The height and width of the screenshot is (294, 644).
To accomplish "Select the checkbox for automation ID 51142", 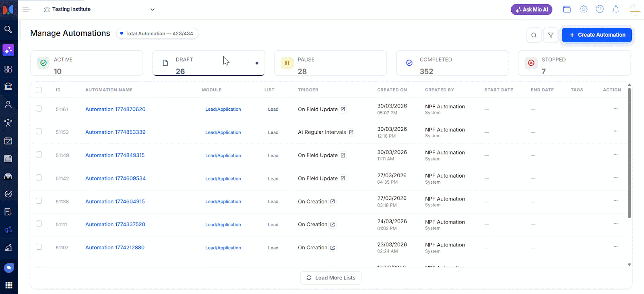I will coord(39,178).
